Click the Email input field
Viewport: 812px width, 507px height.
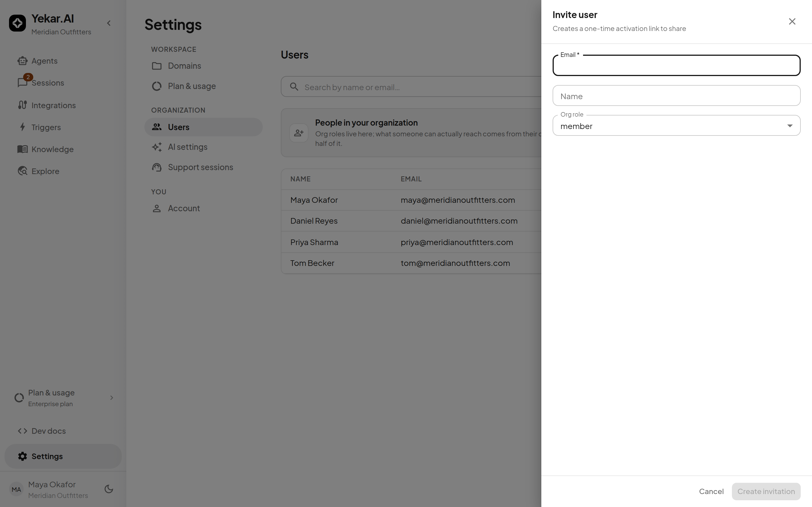(x=676, y=65)
